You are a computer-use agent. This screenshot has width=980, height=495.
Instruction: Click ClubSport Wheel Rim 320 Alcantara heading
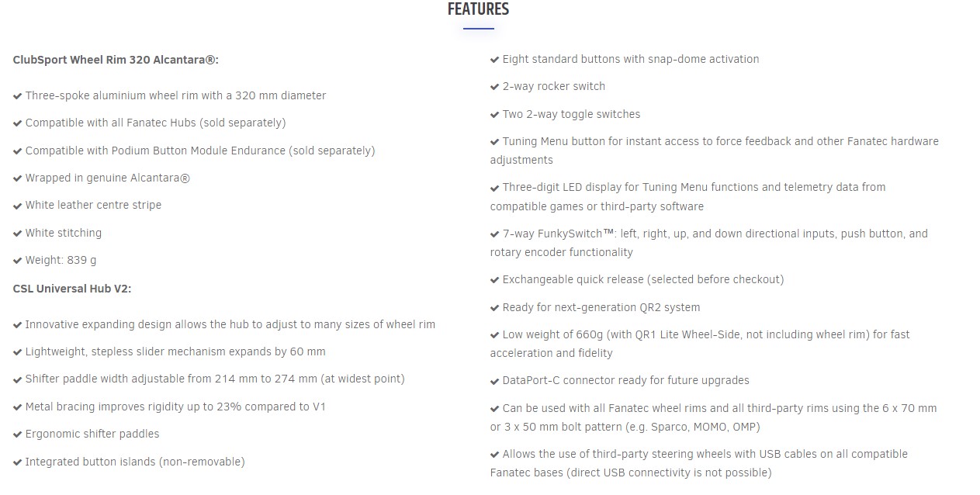tap(116, 60)
